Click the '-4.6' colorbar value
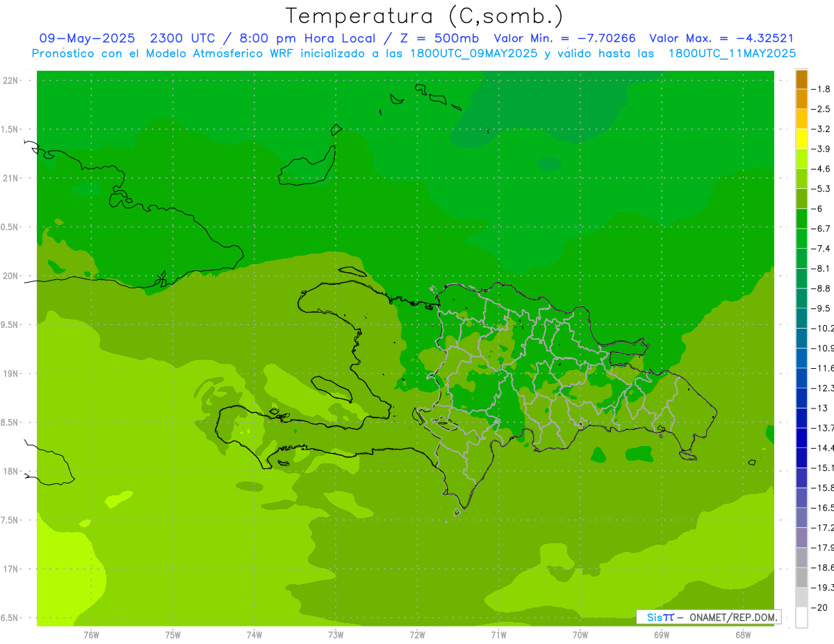The image size is (834, 644). 821,169
